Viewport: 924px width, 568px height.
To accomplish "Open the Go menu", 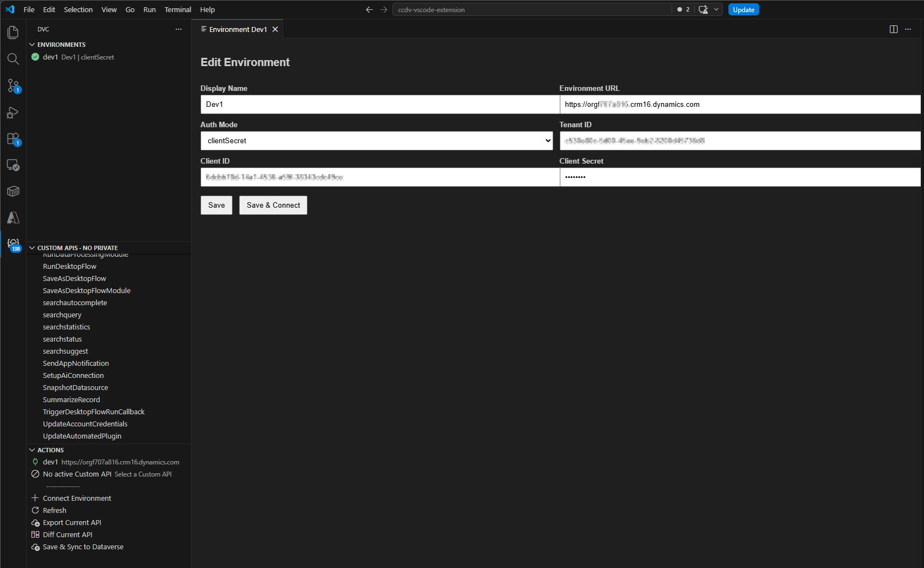I will click(x=130, y=9).
